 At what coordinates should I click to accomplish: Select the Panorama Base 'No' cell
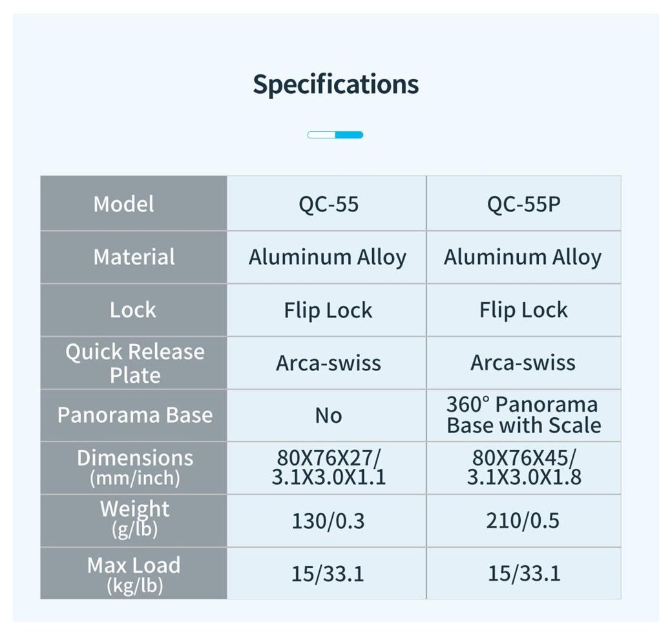tap(328, 416)
